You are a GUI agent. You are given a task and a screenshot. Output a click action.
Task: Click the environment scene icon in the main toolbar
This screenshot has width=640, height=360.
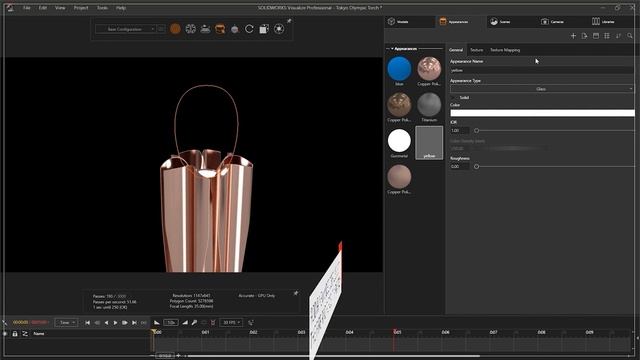pos(205,29)
